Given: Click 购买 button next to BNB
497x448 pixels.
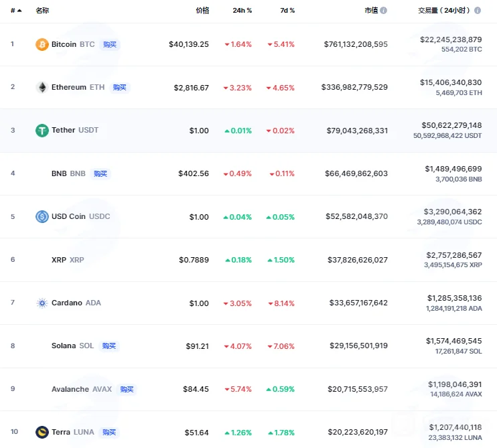Looking at the screenshot, I should [100, 173].
